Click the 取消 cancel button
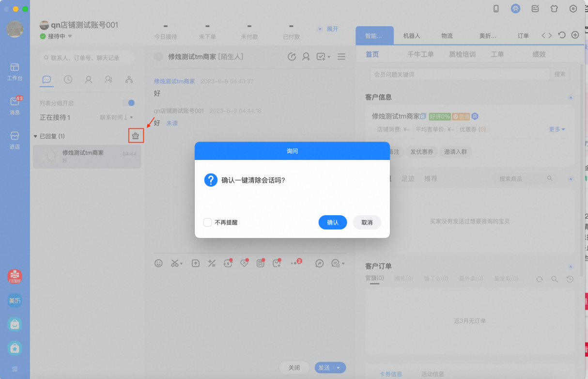This screenshot has height=379, width=588. 367,222
